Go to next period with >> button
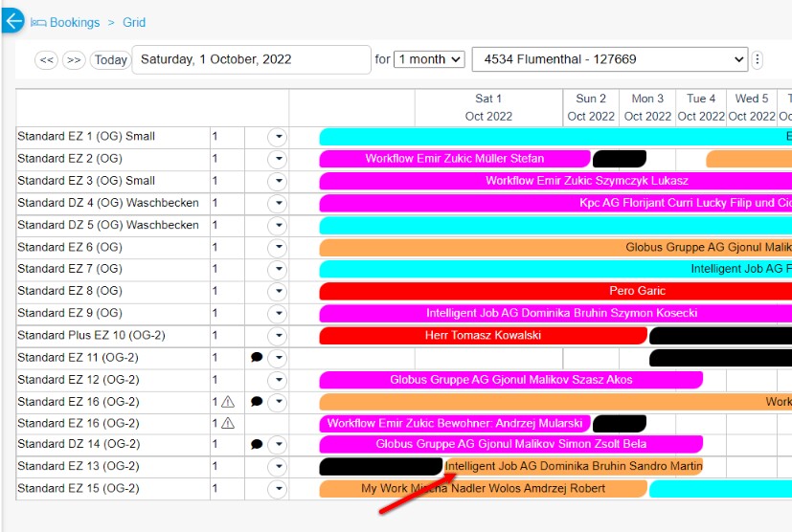The image size is (792, 532). tap(74, 60)
